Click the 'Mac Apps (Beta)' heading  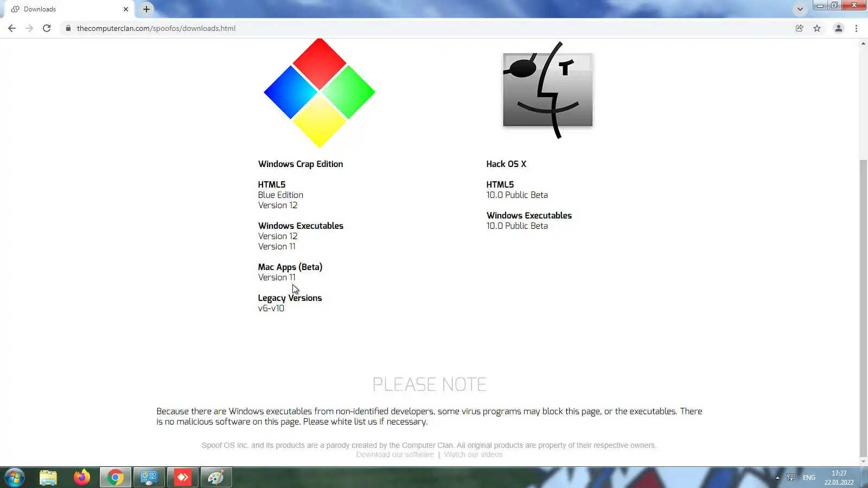[x=290, y=267]
